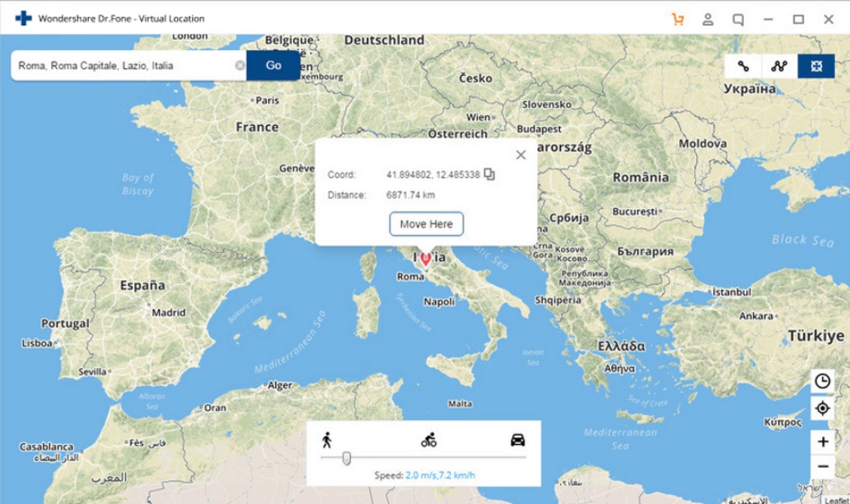This screenshot has width=850, height=504.
Task: Click the Alger label on the map
Action: (280, 385)
